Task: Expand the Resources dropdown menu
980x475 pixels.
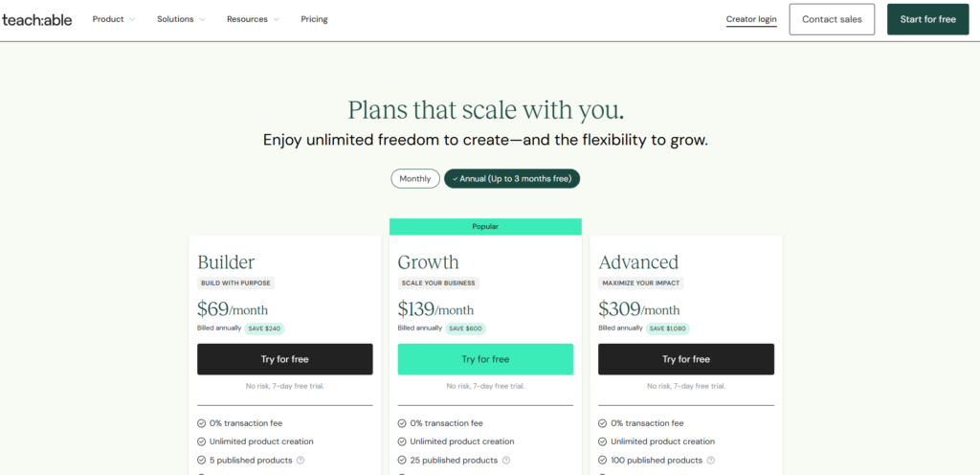Action: click(x=253, y=19)
